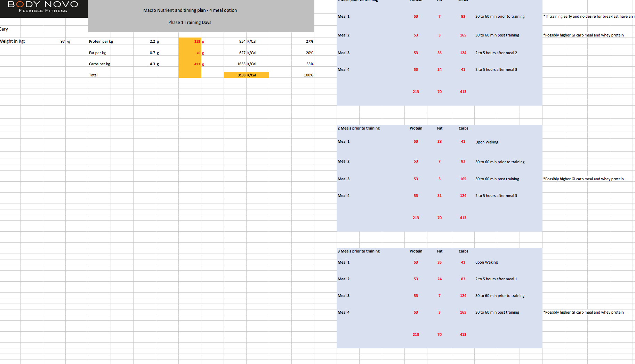Select the 'Phase 1 Training Days' heading
635x364 pixels.
(190, 23)
